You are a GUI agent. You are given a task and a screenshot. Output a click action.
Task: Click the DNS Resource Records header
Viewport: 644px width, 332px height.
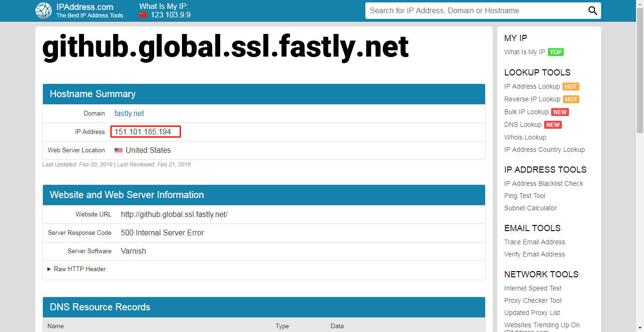pyautogui.click(x=264, y=307)
